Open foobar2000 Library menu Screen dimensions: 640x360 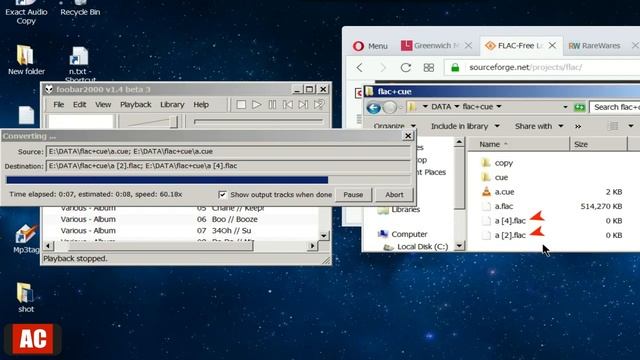tap(172, 105)
